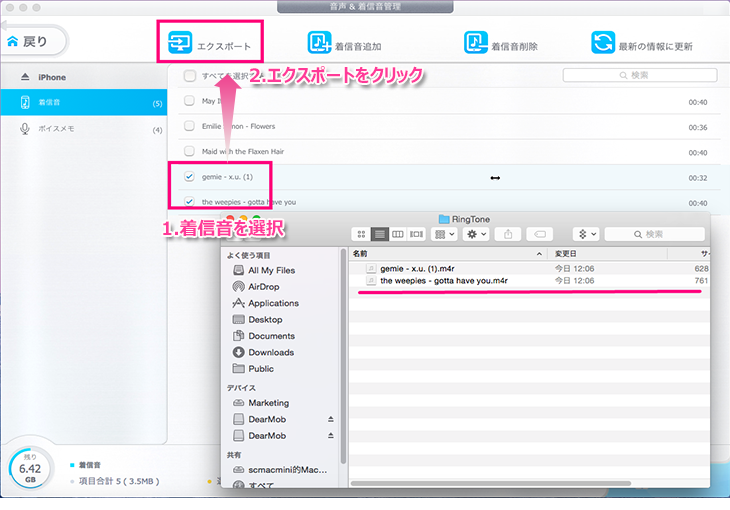The width and height of the screenshot is (730, 510).
Task: Click the delete ringtone (着信音削除) icon
Action: coord(475,43)
